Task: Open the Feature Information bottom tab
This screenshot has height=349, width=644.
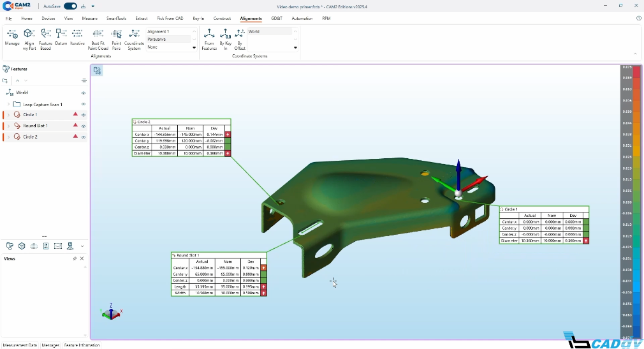Action: (x=82, y=345)
